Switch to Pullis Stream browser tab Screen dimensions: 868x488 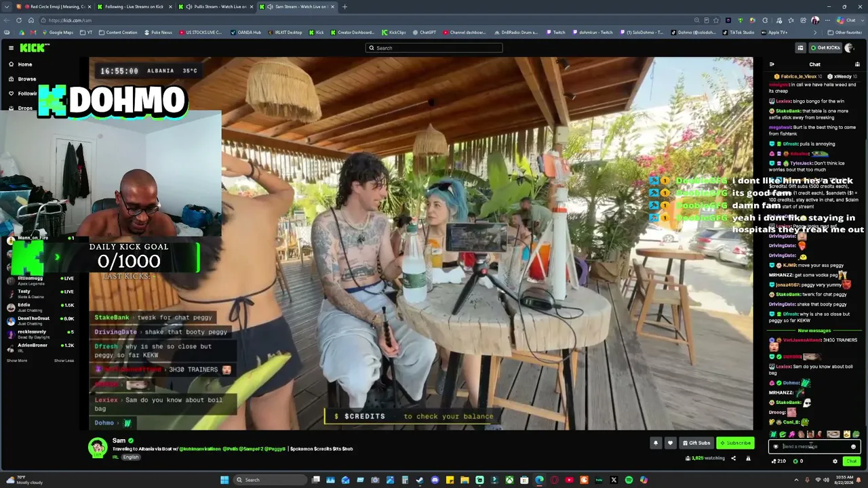click(217, 7)
